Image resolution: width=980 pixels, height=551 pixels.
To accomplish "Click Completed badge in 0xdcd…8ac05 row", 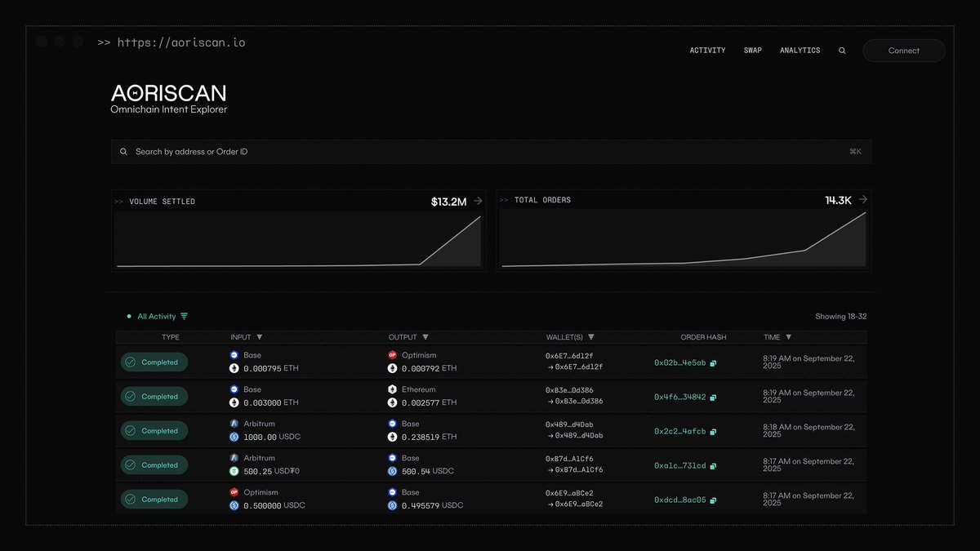I will 154,500.
